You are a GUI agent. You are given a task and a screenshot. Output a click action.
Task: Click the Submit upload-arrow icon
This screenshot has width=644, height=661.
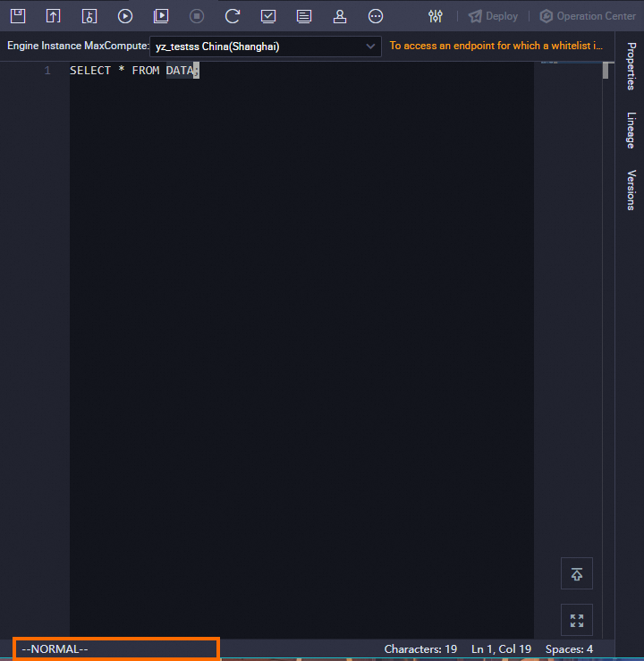tap(53, 16)
